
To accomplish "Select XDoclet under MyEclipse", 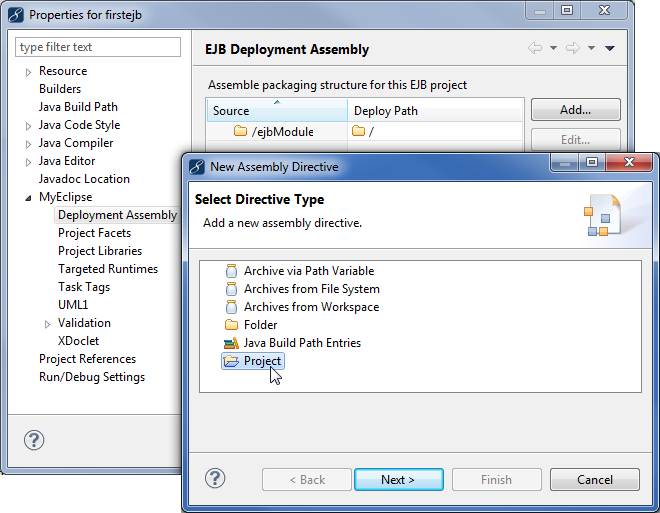I will (x=78, y=341).
